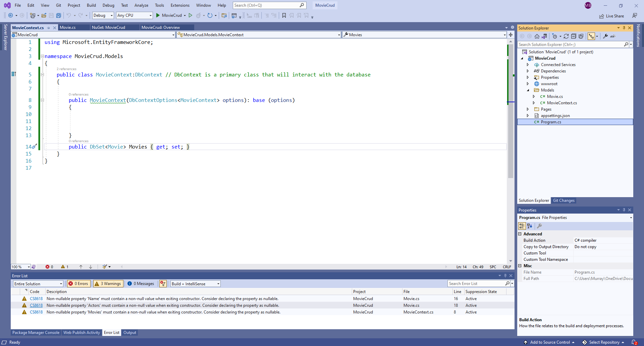Pin the Properties panel with pushpin
This screenshot has width=644, height=346.
tap(624, 210)
